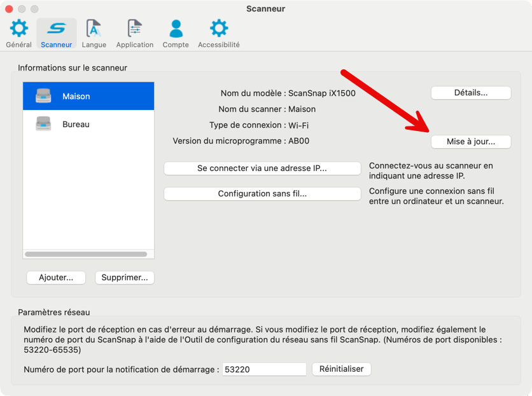Open the Accessibilité gear icon
Screen dimensions: 532x396
click(x=219, y=29)
